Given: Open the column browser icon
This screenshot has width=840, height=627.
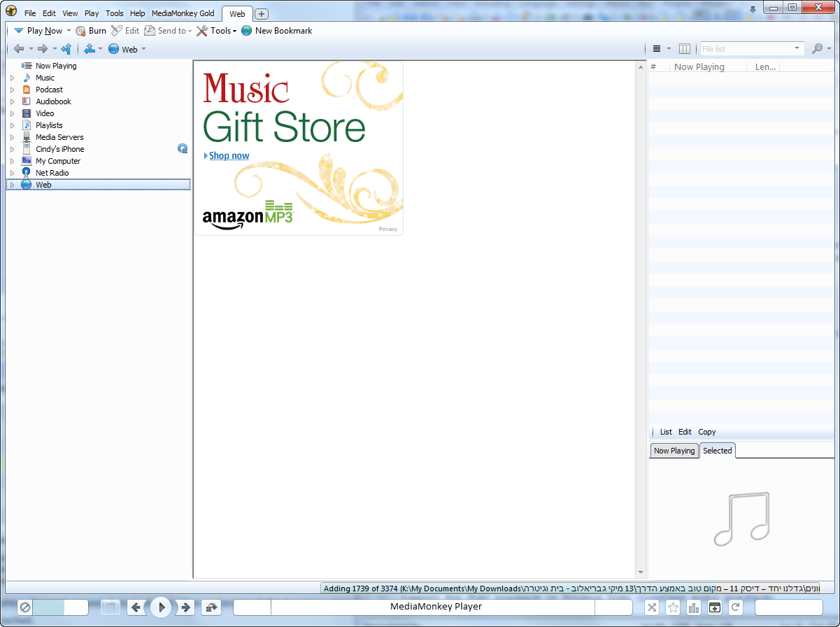Looking at the screenshot, I should click(x=685, y=49).
